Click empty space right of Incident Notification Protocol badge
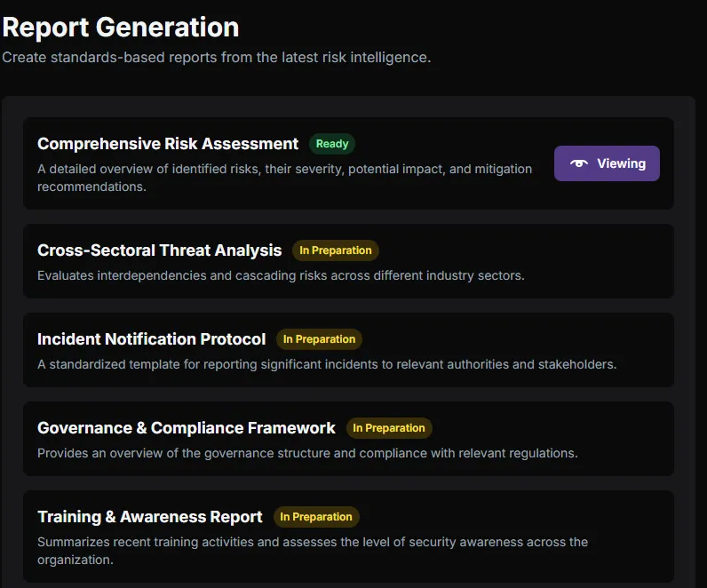Viewport: 707px width, 588px height. [515, 339]
